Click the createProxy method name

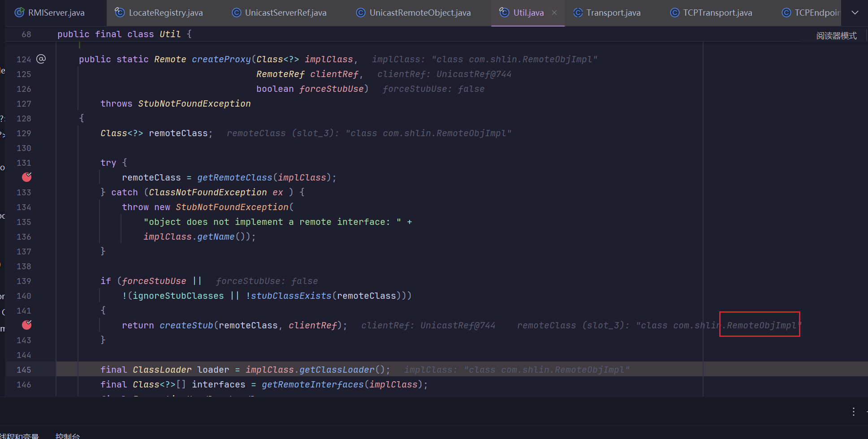pos(221,59)
